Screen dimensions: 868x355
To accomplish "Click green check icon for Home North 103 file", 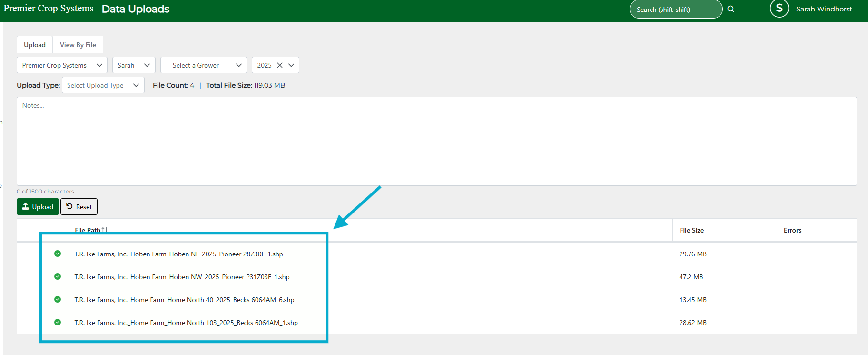I will [x=58, y=322].
